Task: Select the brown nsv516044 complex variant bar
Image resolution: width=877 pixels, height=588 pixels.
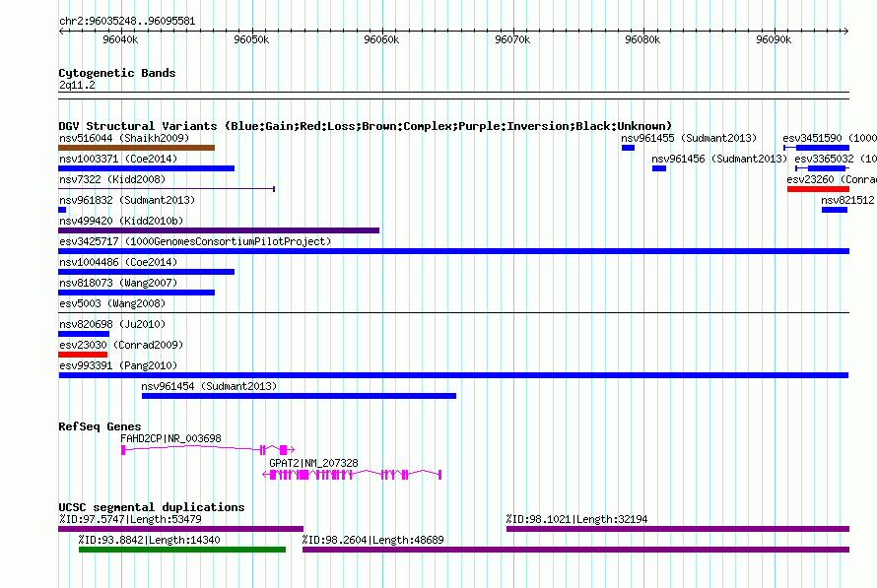Action: (136, 148)
